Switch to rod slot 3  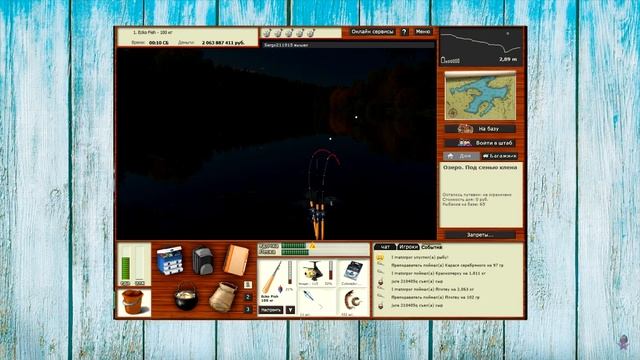(248, 309)
